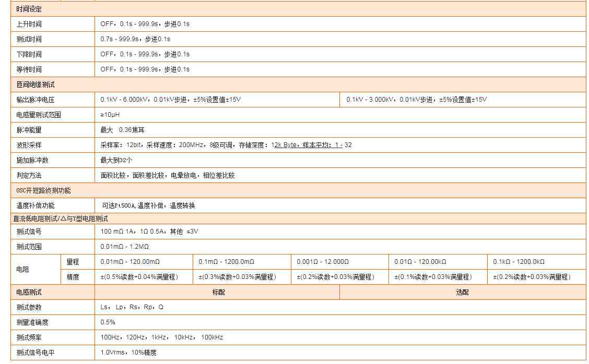
Task: Click the '量程' sub-row label
Action: pyautogui.click(x=73, y=262)
